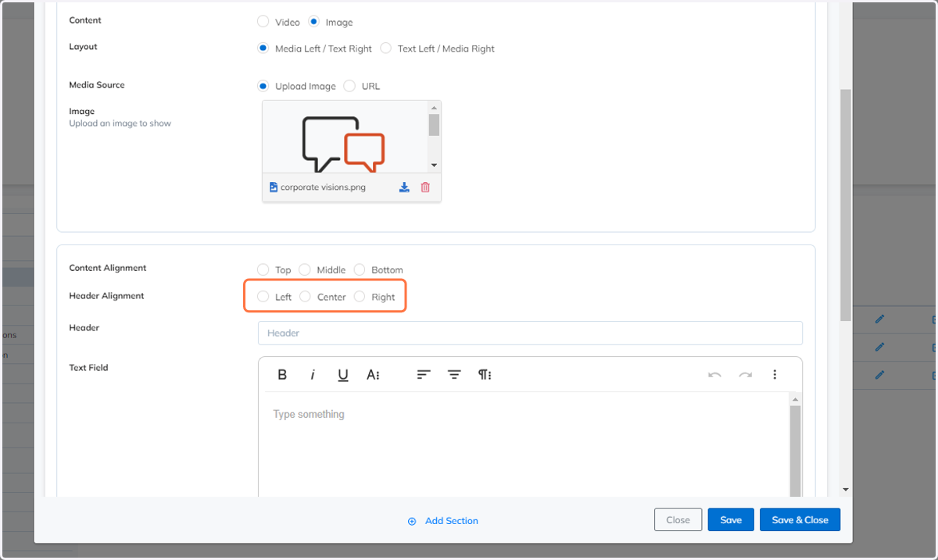The height and width of the screenshot is (560, 938).
Task: Click the Close button
Action: click(678, 520)
